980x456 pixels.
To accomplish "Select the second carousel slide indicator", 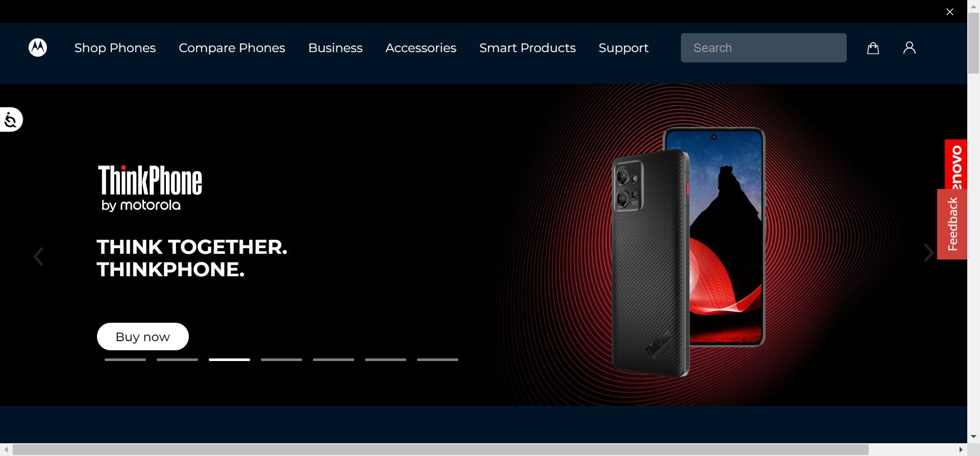I will coord(177,359).
